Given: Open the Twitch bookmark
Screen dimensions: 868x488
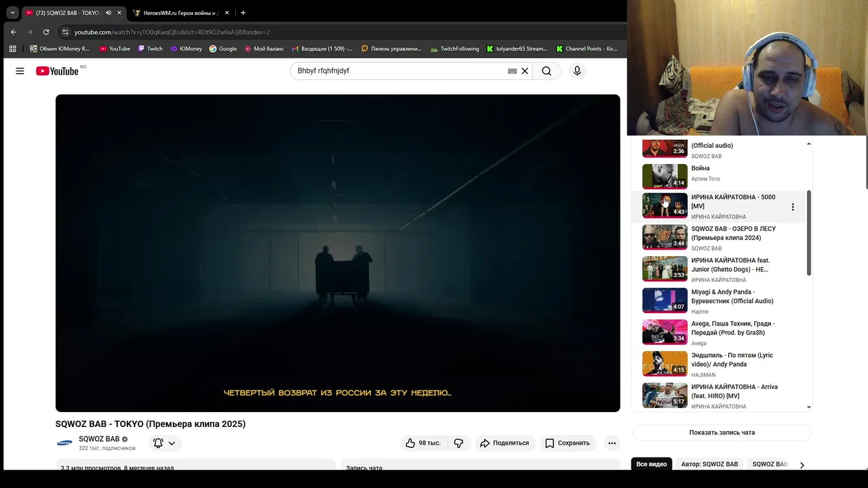Looking at the screenshot, I should [x=150, y=49].
